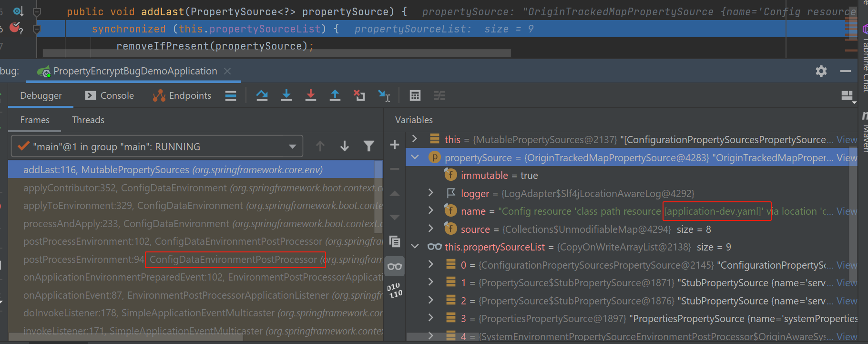Image resolution: width=868 pixels, height=344 pixels.
Task: Select previous frame up arrow
Action: point(320,146)
